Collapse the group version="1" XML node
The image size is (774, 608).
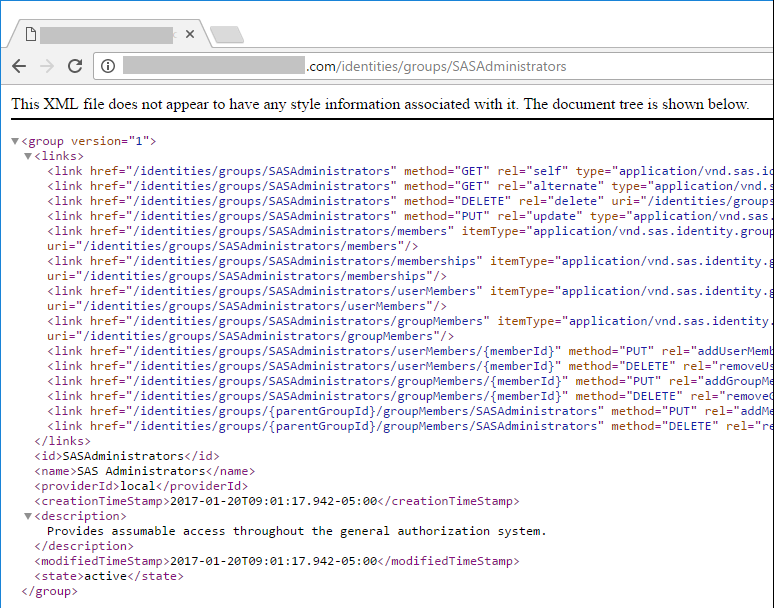point(15,141)
